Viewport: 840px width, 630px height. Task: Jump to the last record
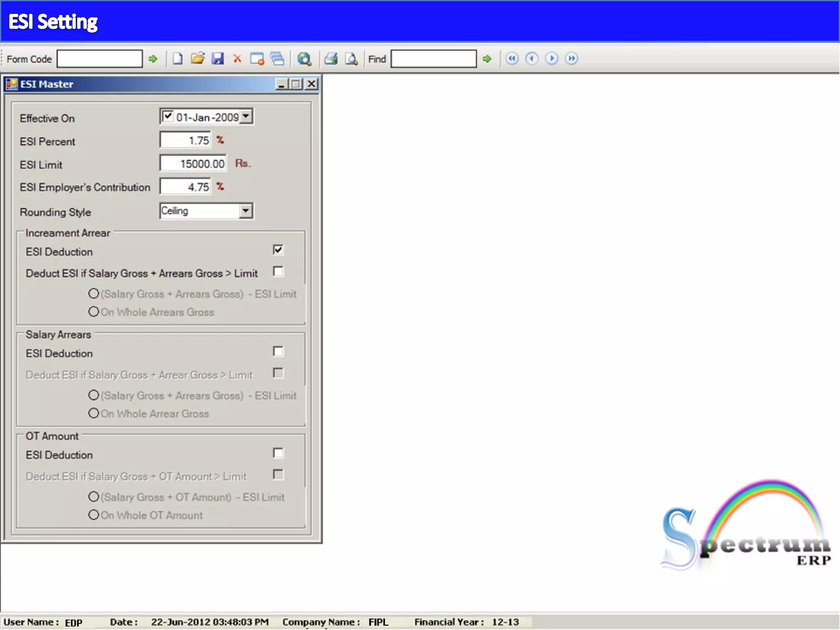pyautogui.click(x=571, y=59)
